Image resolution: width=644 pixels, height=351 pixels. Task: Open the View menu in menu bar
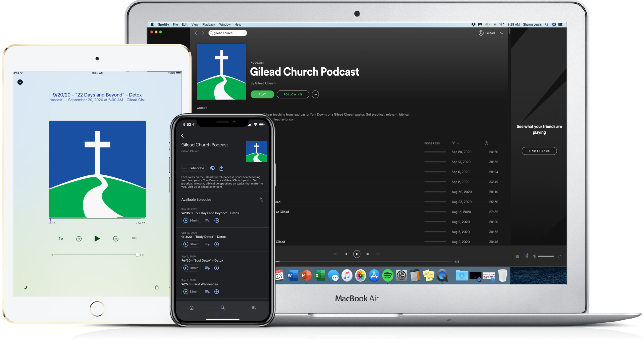tap(195, 25)
